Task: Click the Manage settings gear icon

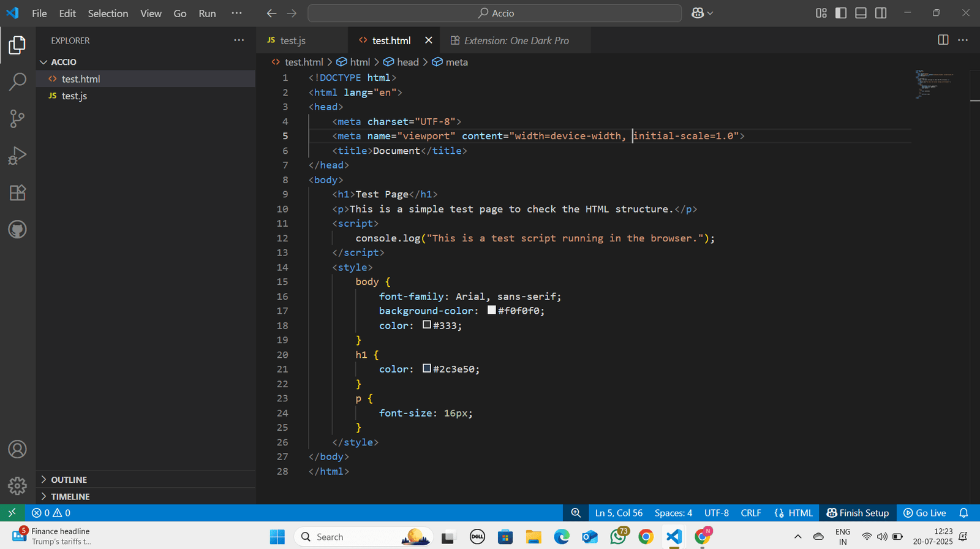Action: 17,486
